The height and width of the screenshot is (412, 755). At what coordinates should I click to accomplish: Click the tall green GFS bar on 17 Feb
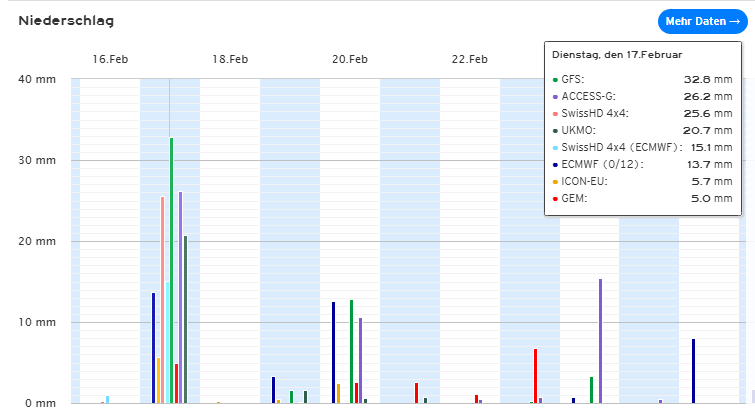171,270
